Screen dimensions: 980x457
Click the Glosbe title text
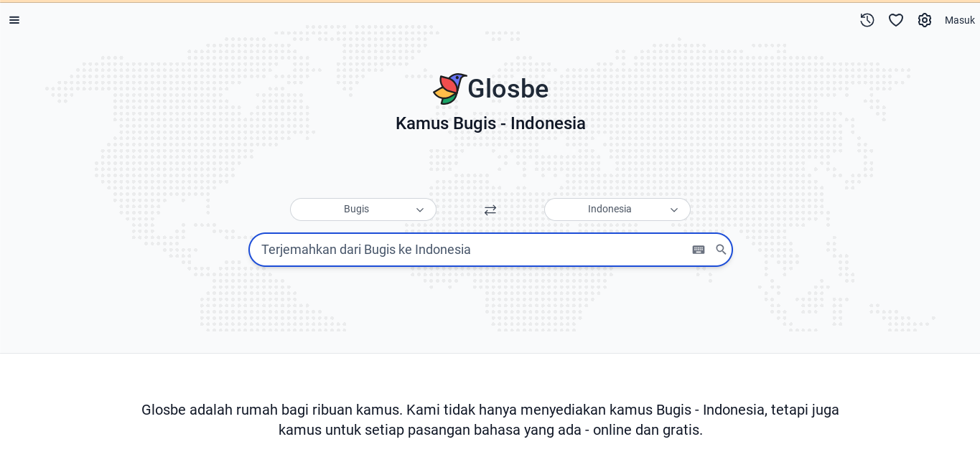click(508, 89)
